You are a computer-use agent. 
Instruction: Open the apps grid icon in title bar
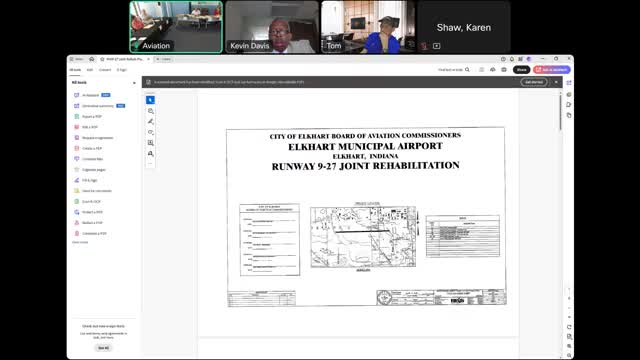[520, 59]
